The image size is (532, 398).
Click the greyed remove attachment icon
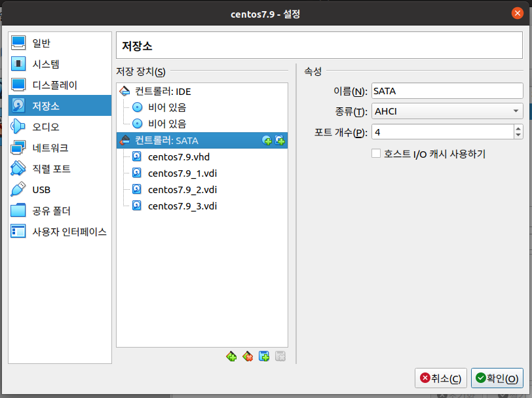[x=280, y=356]
